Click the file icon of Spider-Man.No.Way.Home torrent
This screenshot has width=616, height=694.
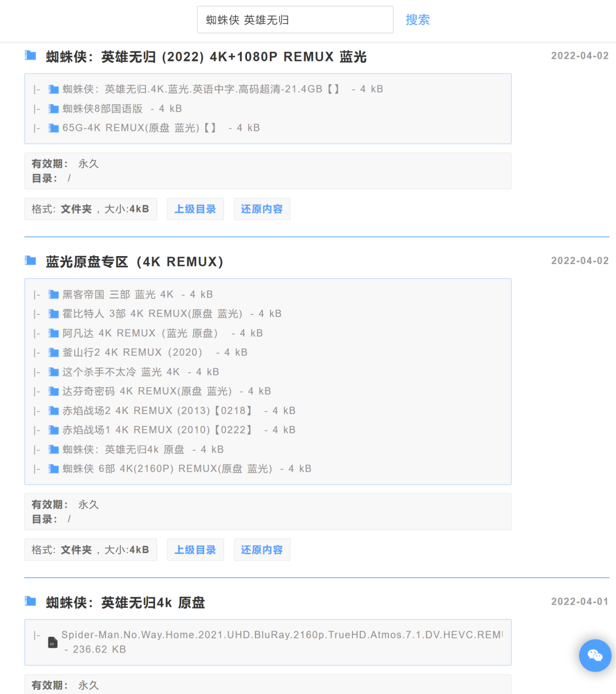click(x=52, y=642)
